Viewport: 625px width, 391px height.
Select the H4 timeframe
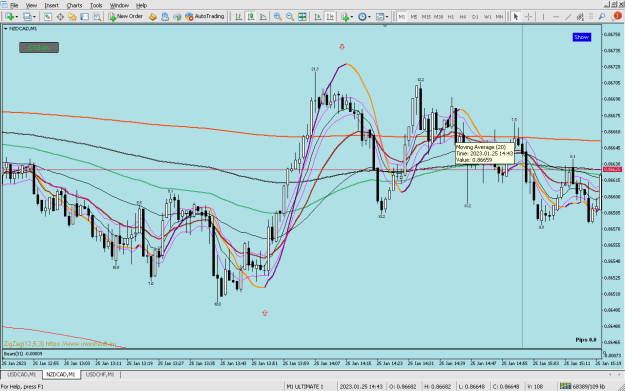click(463, 17)
